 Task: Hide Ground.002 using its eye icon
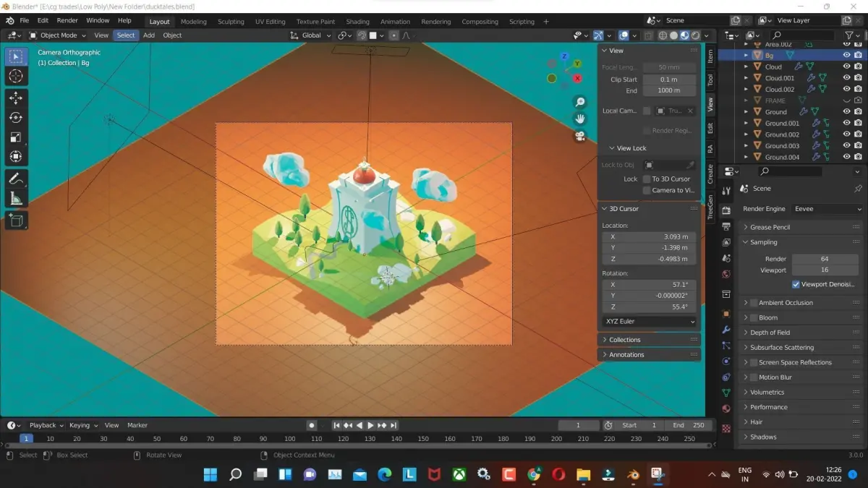pos(846,134)
